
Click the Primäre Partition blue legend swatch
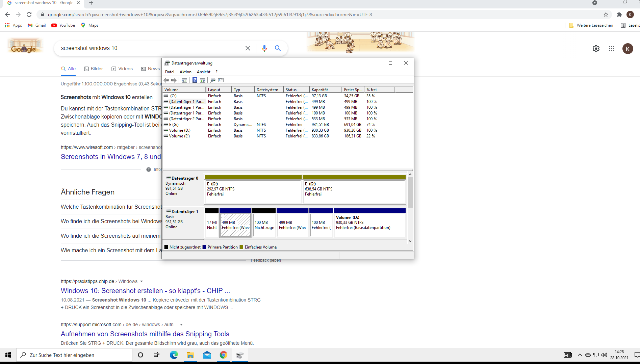coord(204,247)
